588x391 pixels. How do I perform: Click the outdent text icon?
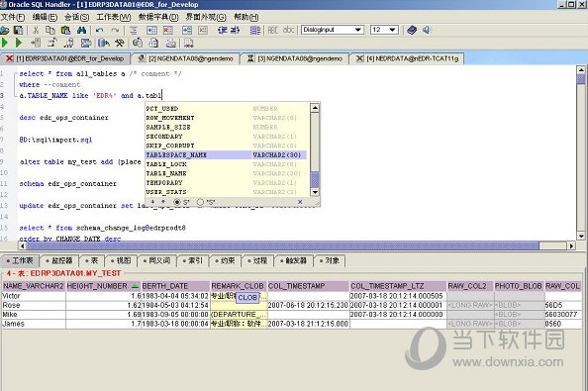pos(223,30)
